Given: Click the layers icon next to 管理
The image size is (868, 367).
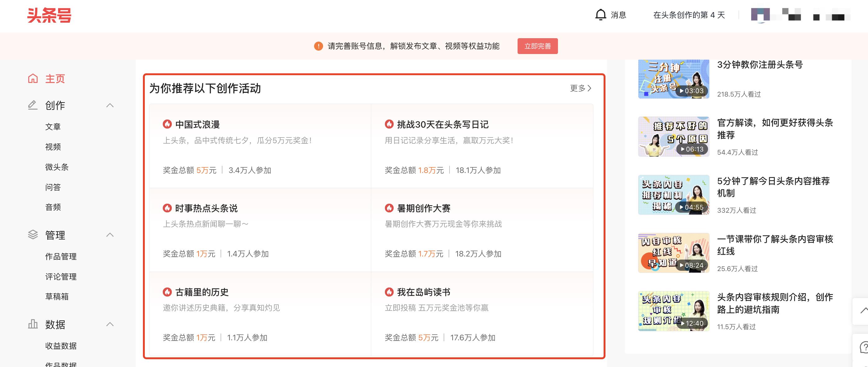Looking at the screenshot, I should click(x=33, y=235).
